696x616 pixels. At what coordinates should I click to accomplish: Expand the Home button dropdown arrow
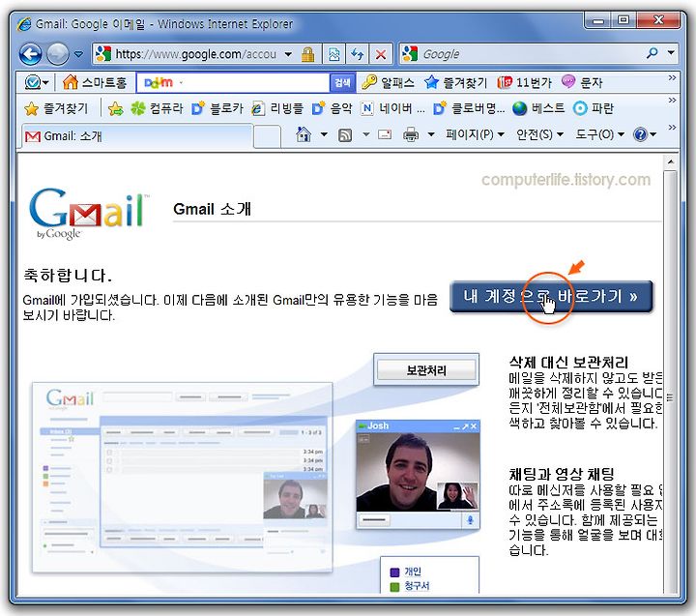[324, 134]
